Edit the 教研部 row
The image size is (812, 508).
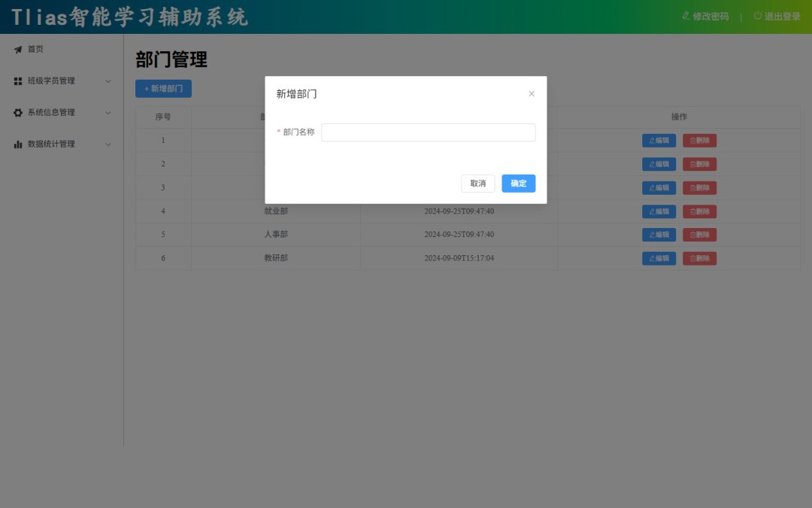[659, 258]
